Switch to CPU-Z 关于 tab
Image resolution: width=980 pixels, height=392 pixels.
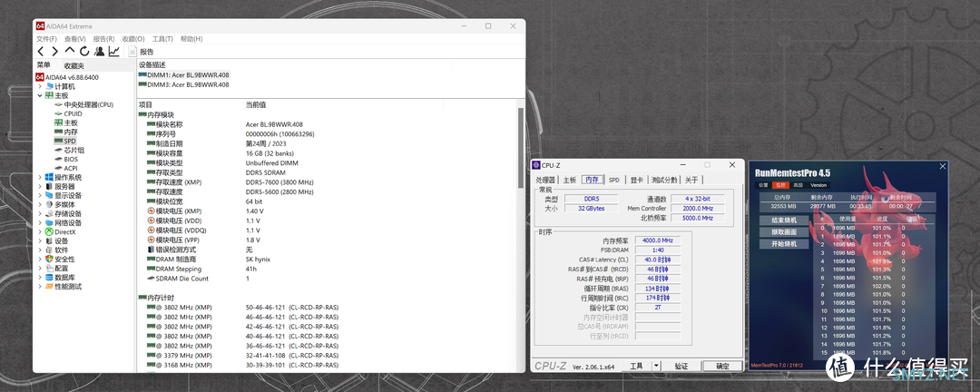click(x=691, y=180)
